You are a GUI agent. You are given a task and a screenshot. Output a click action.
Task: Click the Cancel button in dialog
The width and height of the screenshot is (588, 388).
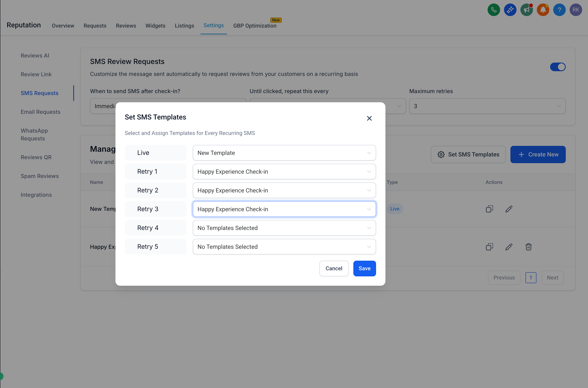[x=334, y=269]
